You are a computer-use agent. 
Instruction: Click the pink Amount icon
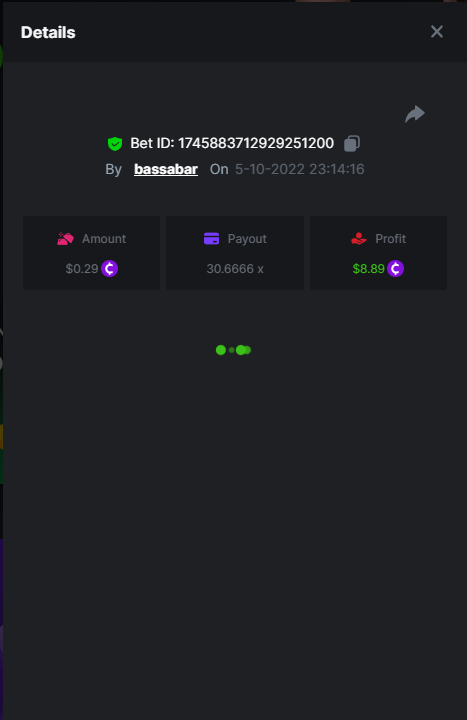click(x=65, y=239)
